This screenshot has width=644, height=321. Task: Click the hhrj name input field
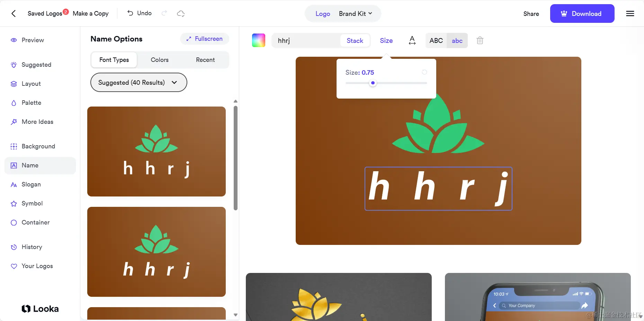(306, 40)
